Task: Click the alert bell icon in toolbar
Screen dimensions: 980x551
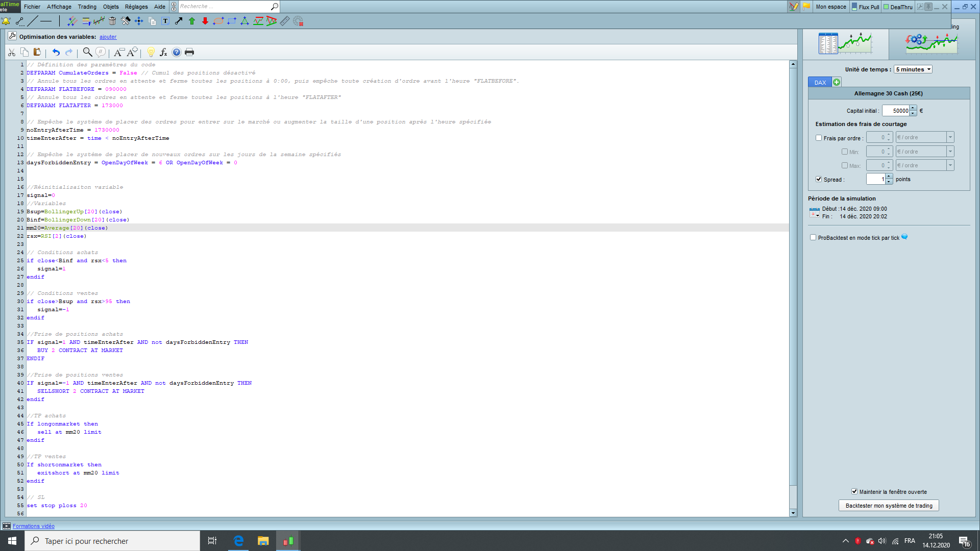Action: (x=6, y=21)
